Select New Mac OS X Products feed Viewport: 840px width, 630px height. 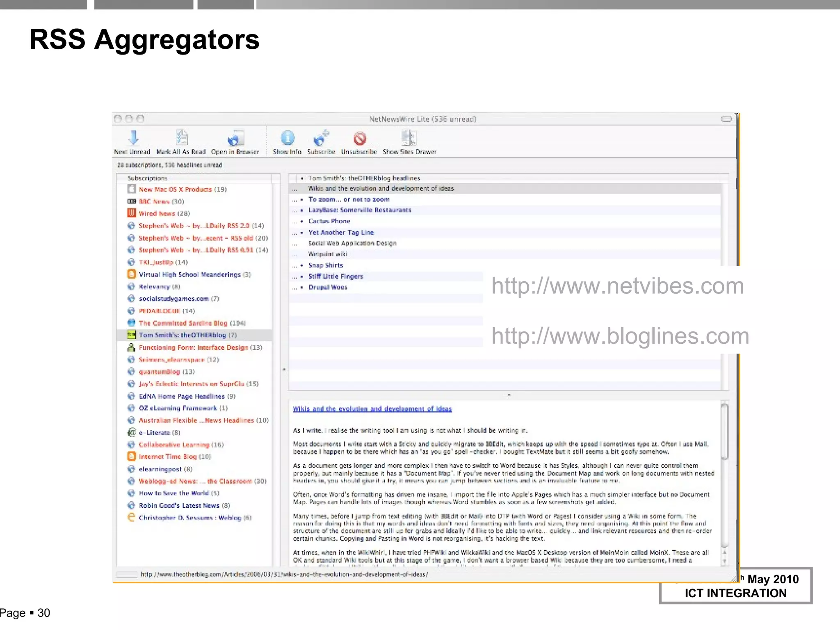194,189
